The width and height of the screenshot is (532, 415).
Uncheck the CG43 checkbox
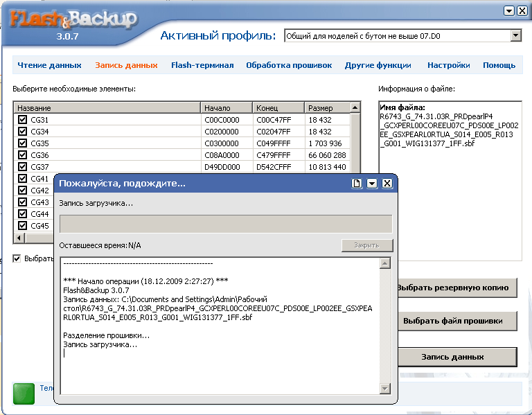(x=22, y=202)
